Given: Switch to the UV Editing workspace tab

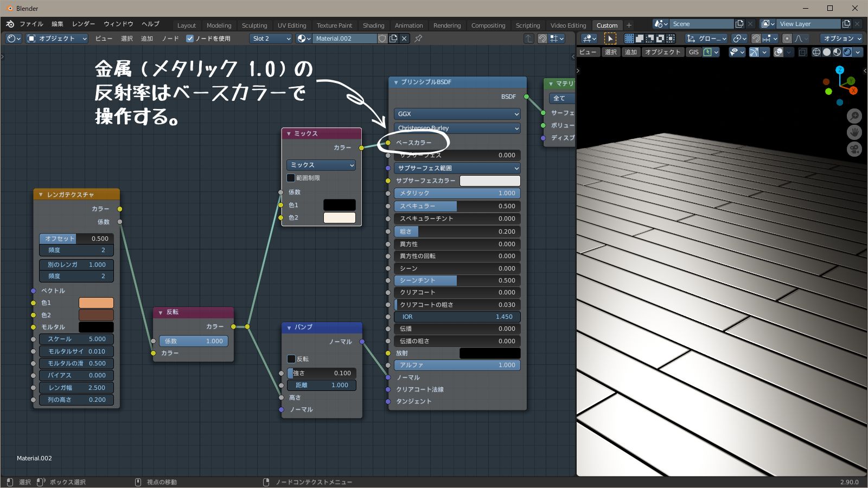Looking at the screenshot, I should click(x=292, y=25).
